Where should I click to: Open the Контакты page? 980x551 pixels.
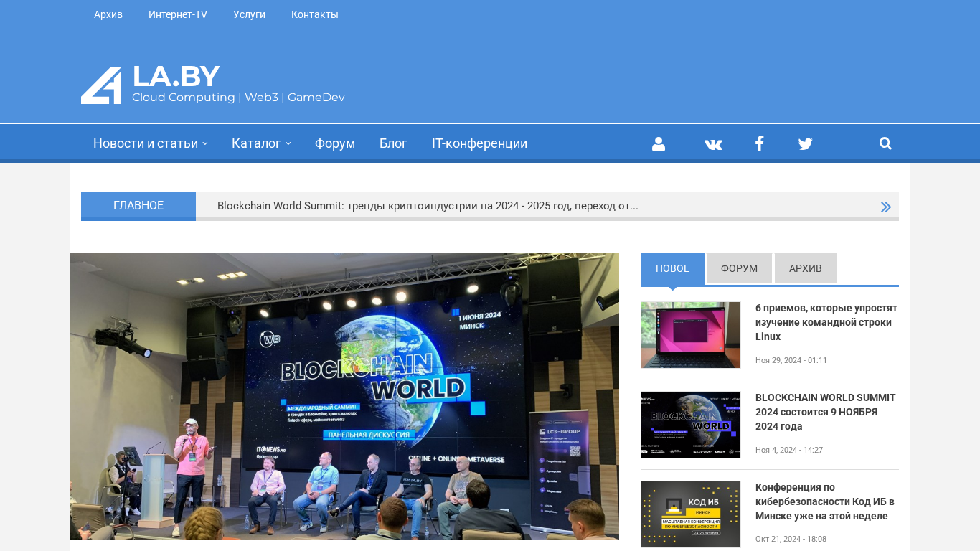[x=315, y=14]
